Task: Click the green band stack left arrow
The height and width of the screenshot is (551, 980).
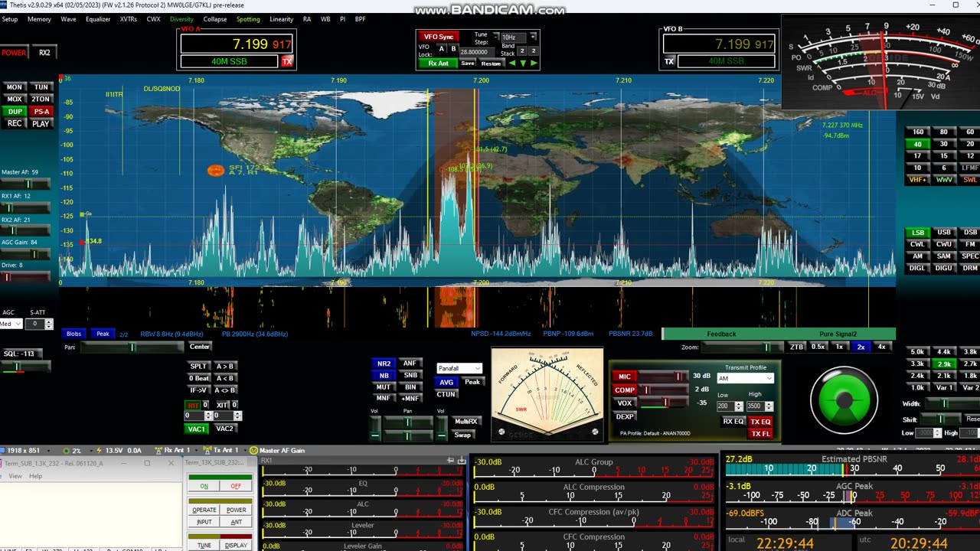Action: (x=511, y=63)
